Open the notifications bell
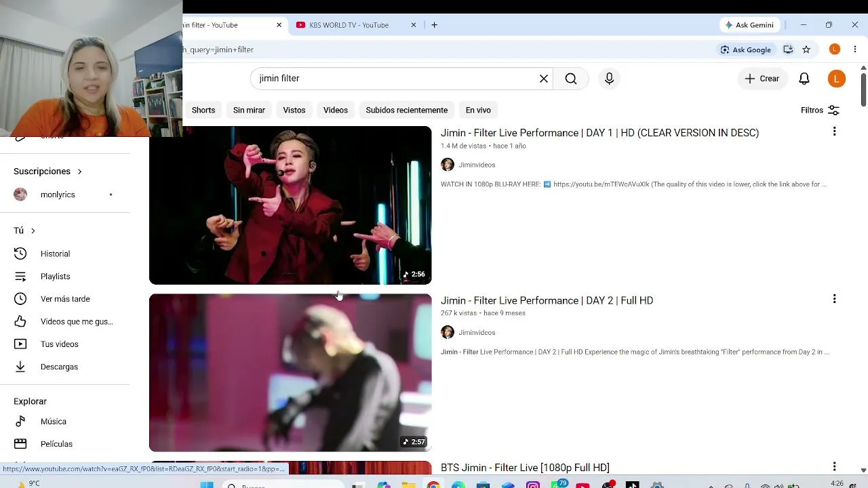The image size is (868, 488). click(804, 79)
